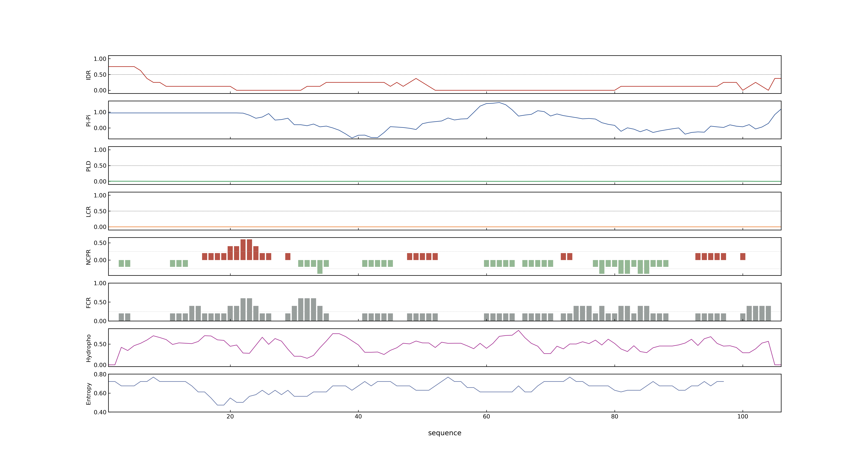Click the x-axis tick label 100
This screenshot has height=463, width=868.
pos(743,416)
